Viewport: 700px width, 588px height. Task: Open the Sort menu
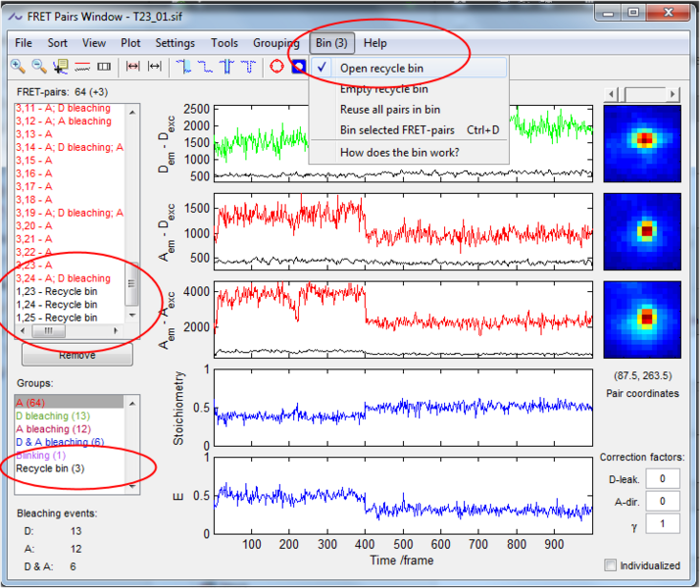point(58,43)
